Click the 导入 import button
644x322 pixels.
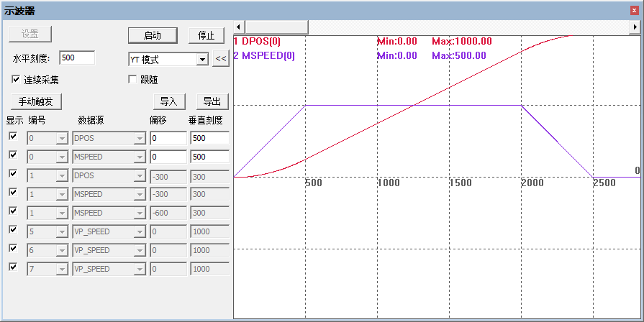coord(169,101)
